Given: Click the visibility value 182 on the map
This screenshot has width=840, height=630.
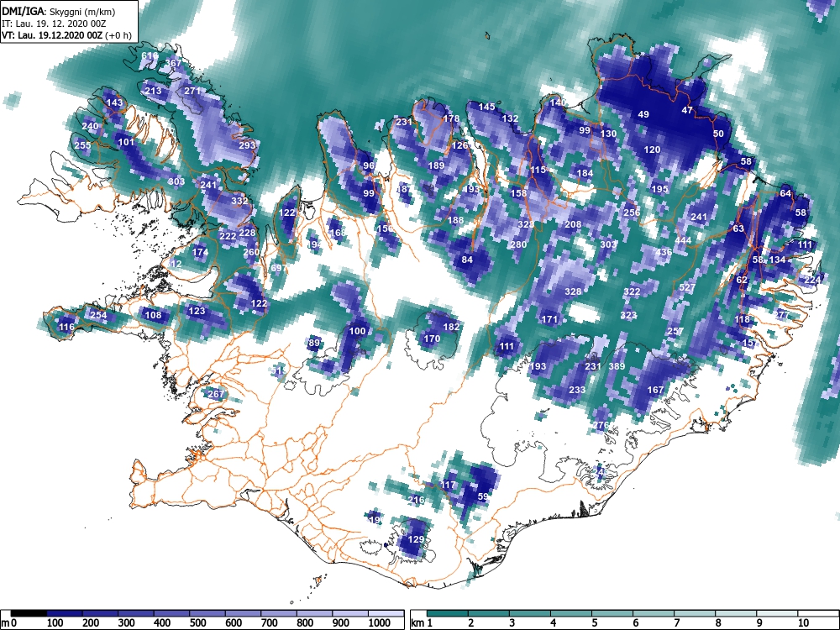Looking at the screenshot, I should (452, 327).
